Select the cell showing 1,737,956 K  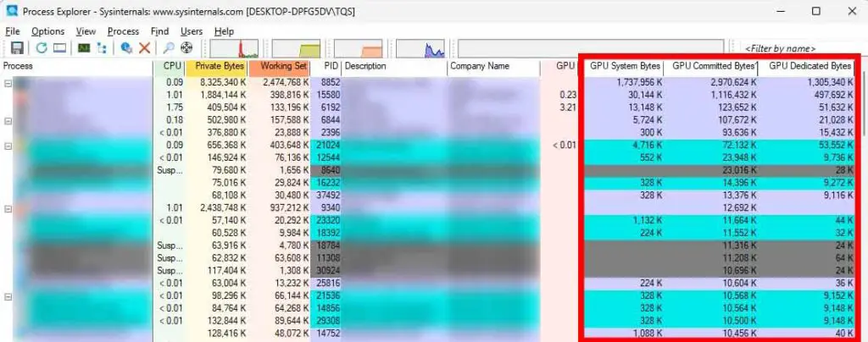pyautogui.click(x=639, y=83)
